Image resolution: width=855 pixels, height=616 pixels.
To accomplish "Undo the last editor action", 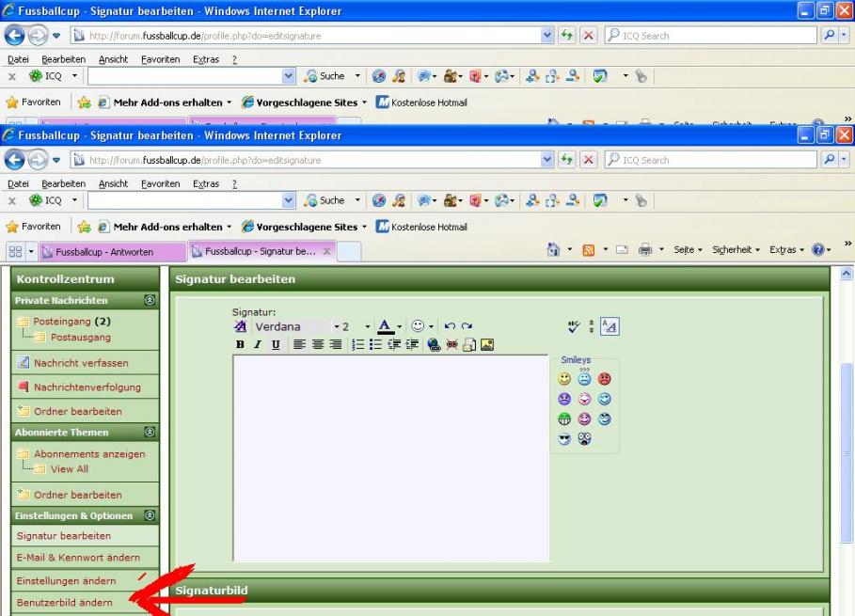I will (450, 326).
